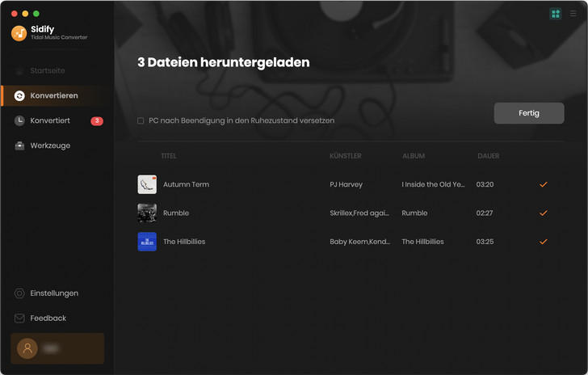Click the checkmark for Rumble
This screenshot has height=375, width=588.
pos(544,213)
